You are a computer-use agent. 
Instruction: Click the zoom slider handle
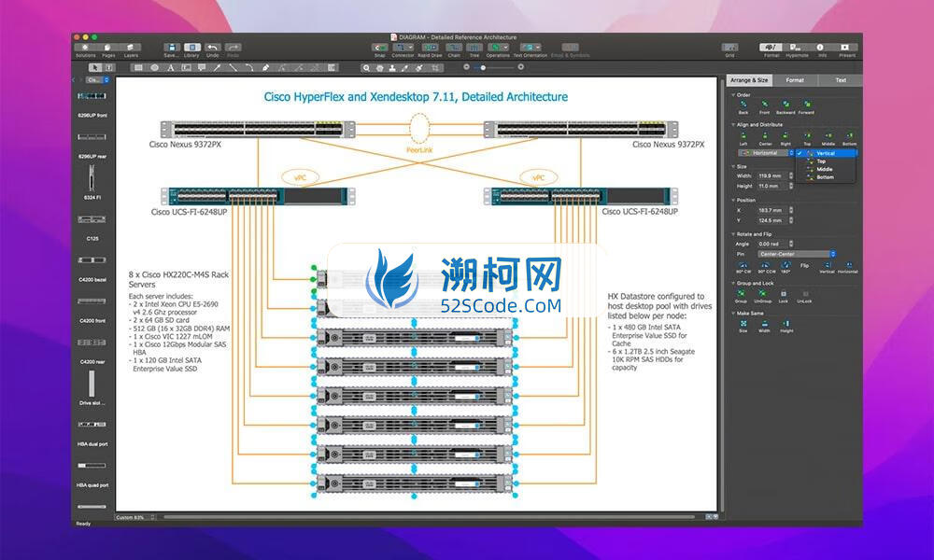tap(483, 68)
